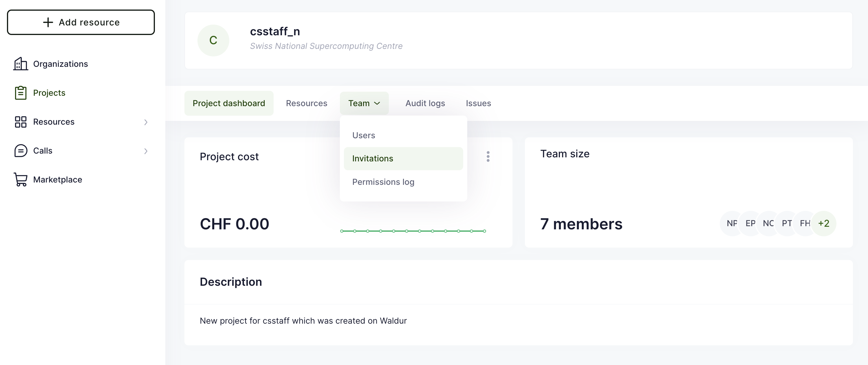Click the Marketplace shopping cart icon
This screenshot has width=868, height=365.
pyautogui.click(x=21, y=180)
